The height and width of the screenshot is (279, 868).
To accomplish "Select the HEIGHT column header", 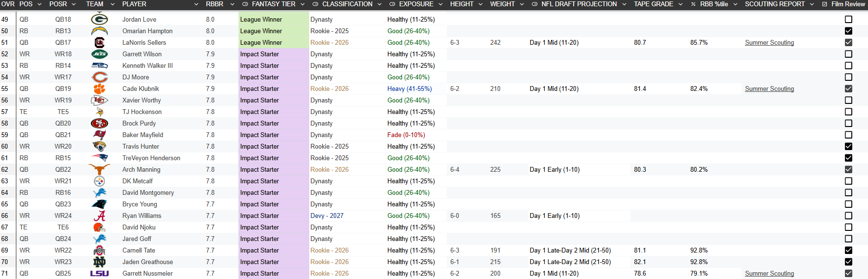I will tap(462, 4).
